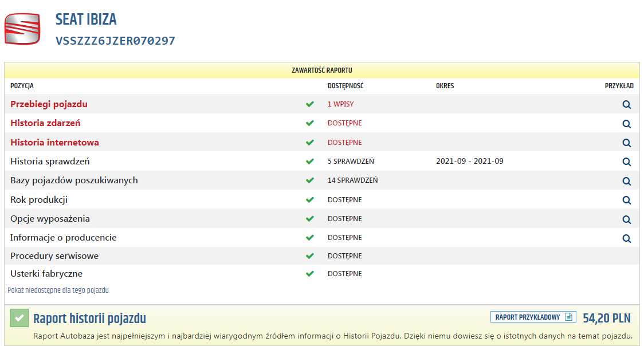
Task: Click the SEAT brand logo
Action: point(22,29)
